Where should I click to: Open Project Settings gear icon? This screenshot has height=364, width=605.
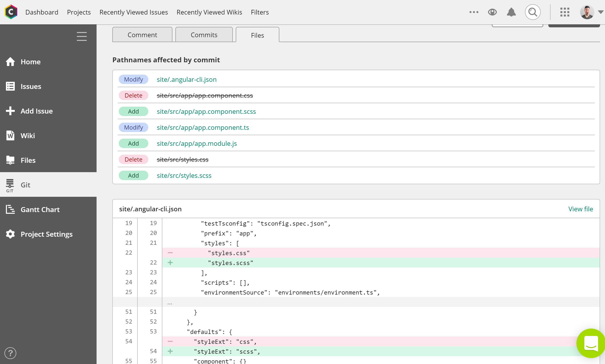tap(10, 234)
